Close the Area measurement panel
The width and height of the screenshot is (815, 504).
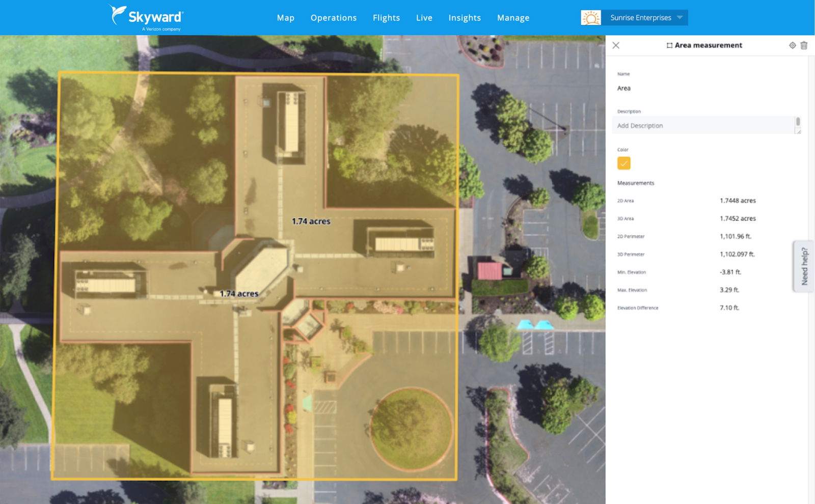[616, 45]
